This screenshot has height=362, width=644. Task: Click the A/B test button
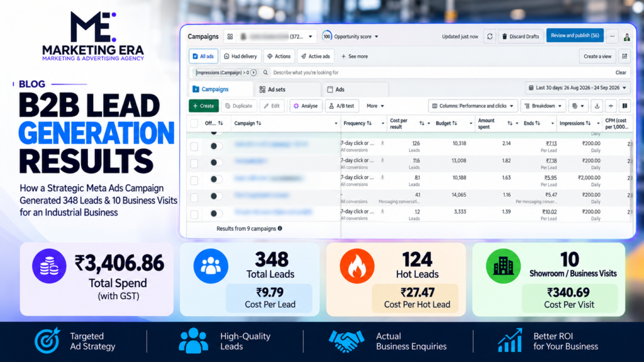coord(341,106)
